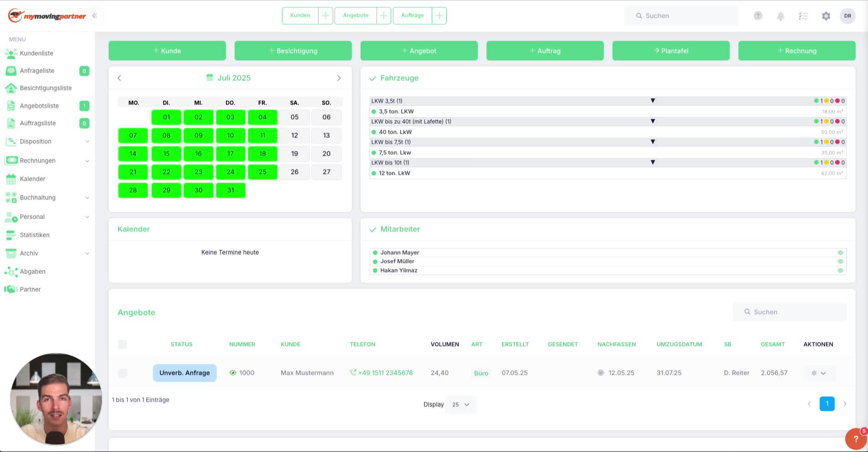Open the task checklist icon in header
Screen dimensions: 868x452
(x=803, y=16)
